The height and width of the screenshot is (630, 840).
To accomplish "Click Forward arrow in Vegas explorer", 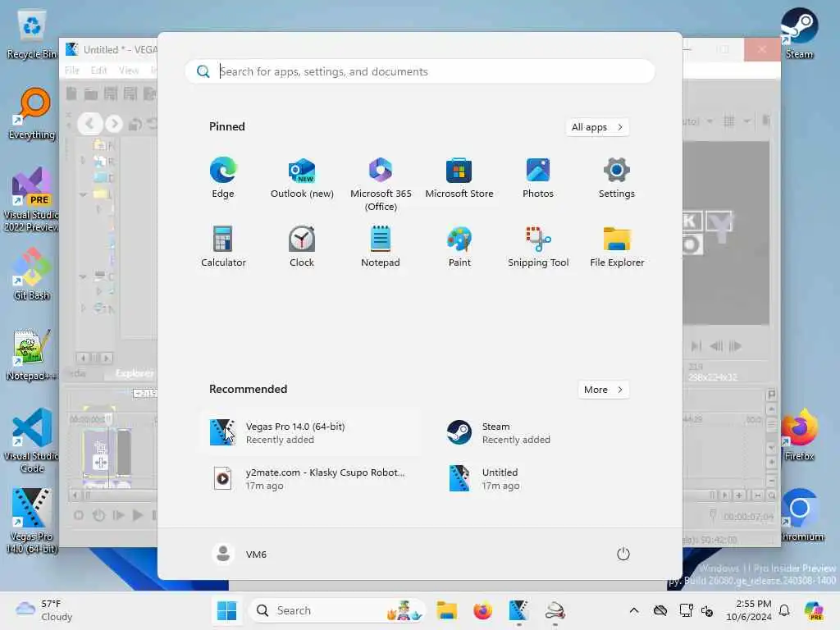I will (x=113, y=124).
